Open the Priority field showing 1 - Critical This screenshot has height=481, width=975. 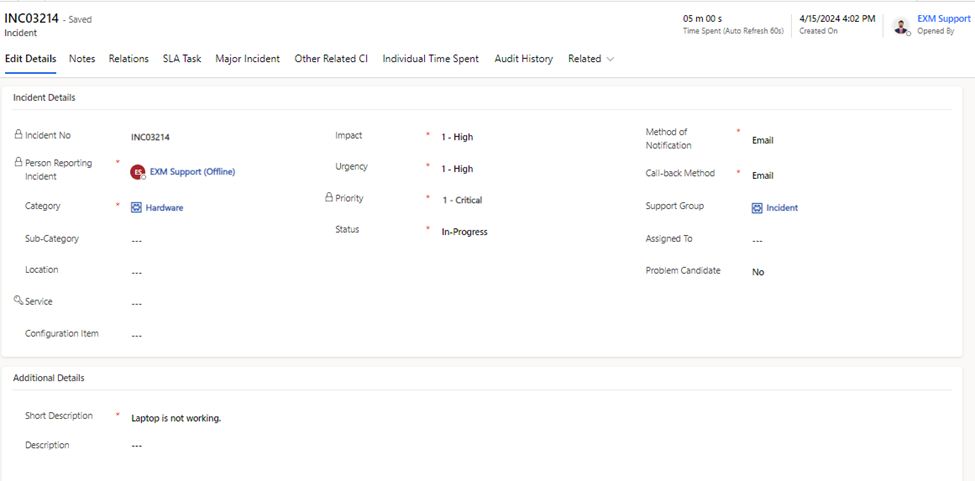(x=462, y=200)
